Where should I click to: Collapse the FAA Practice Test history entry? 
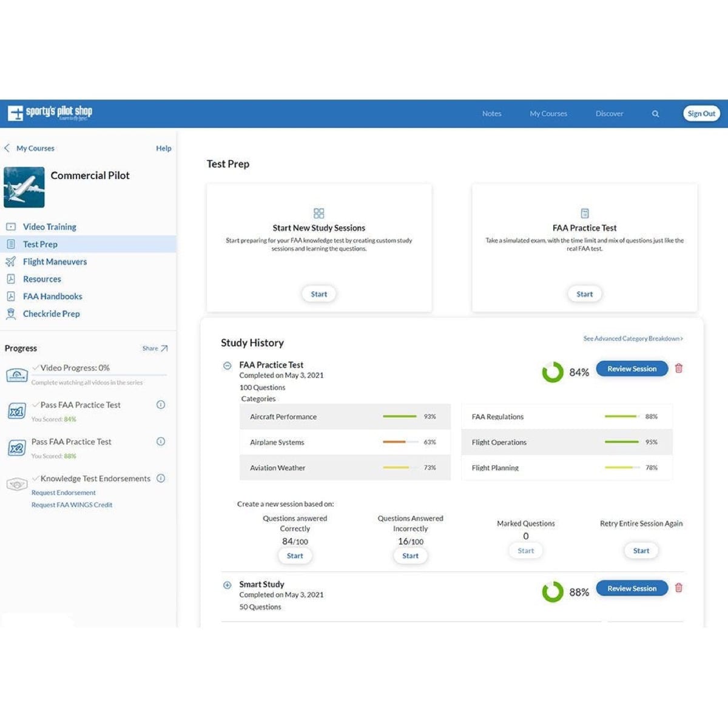pos(227,366)
